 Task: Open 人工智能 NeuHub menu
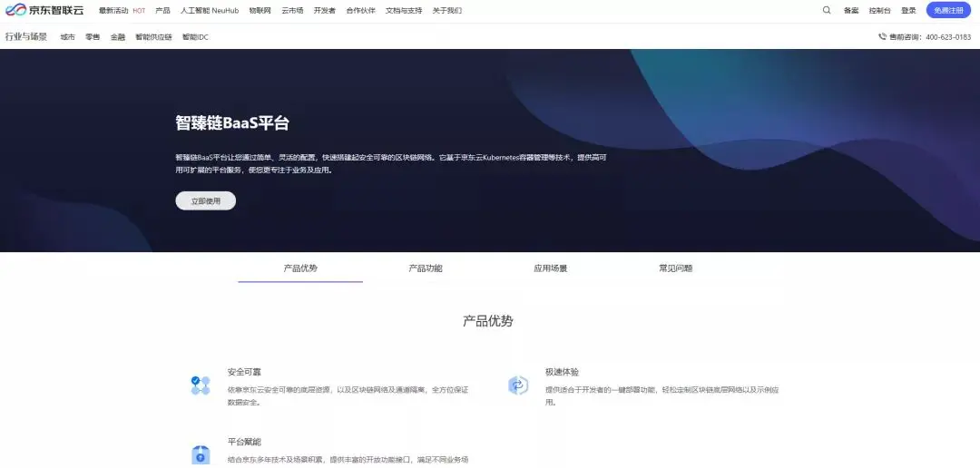210,11
